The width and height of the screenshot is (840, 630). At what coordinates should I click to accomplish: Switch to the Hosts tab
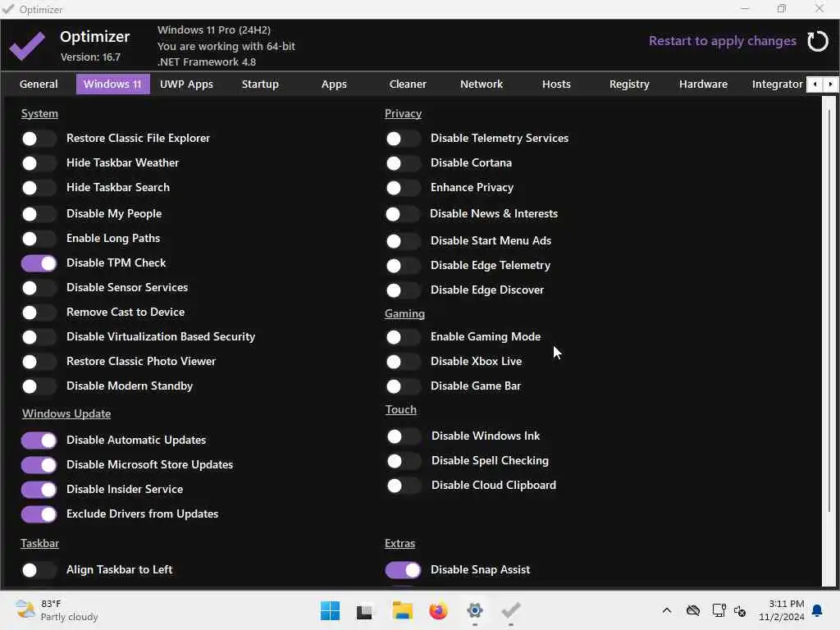556,84
